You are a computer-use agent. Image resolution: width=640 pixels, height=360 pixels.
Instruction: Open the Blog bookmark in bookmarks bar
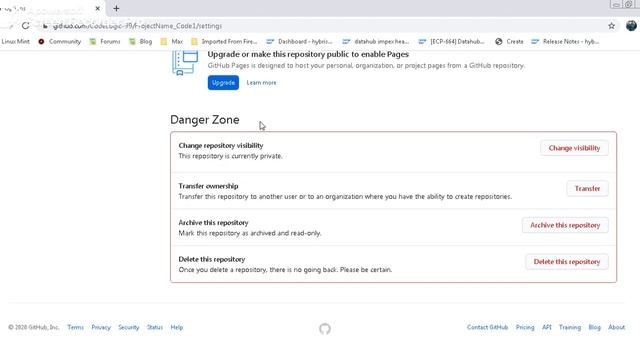pyautogui.click(x=140, y=42)
